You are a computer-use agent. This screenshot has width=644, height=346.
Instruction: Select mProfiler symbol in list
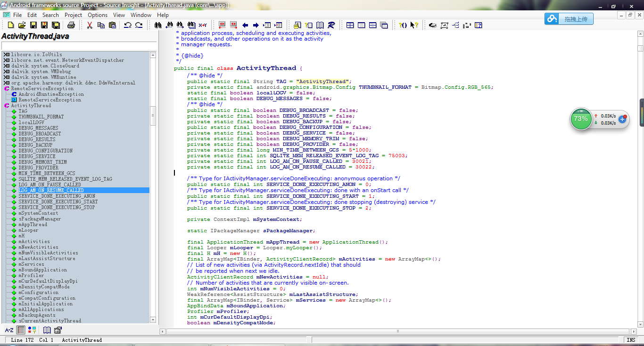31,275
